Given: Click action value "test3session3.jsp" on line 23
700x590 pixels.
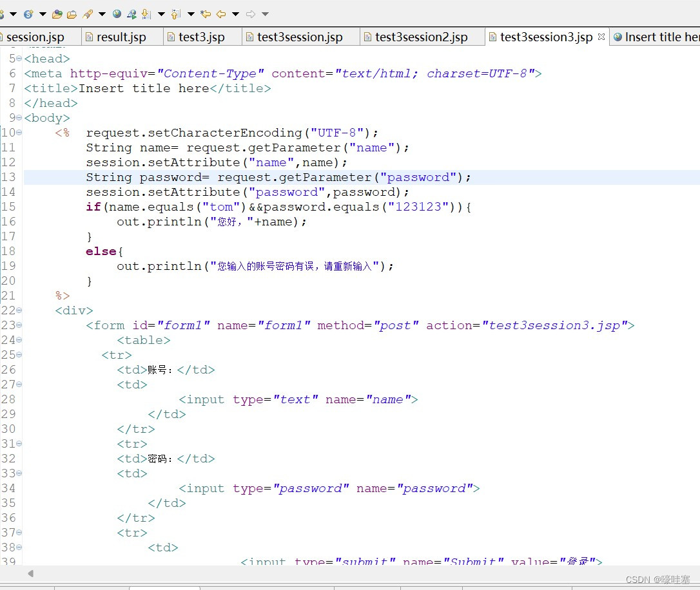Looking at the screenshot, I should coord(555,325).
